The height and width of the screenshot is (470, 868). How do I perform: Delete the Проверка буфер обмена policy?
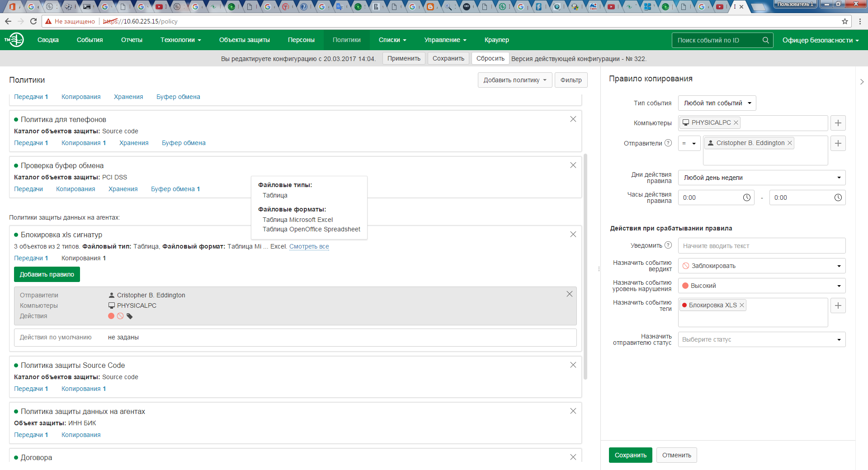coord(573,165)
